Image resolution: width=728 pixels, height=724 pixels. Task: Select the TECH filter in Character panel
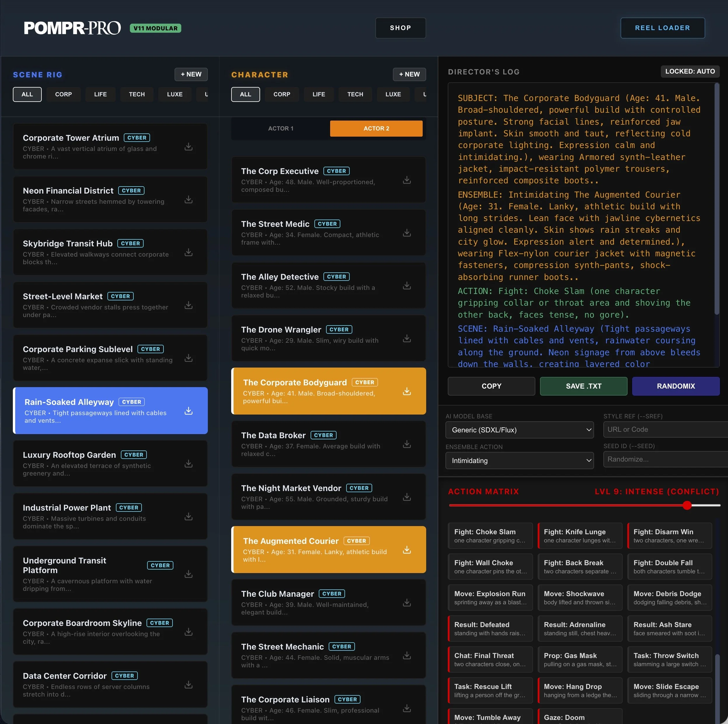pyautogui.click(x=355, y=94)
